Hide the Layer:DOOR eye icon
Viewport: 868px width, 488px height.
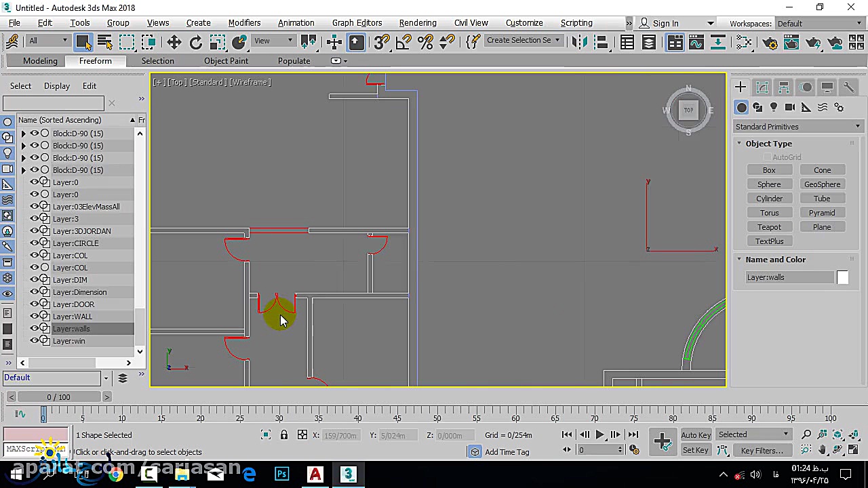(x=34, y=304)
